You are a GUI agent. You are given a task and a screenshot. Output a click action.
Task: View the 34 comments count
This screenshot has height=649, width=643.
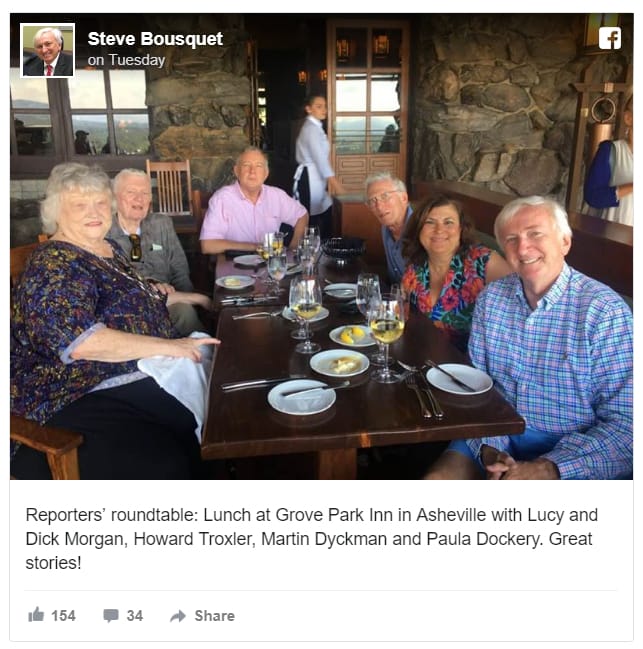pyautogui.click(x=134, y=616)
